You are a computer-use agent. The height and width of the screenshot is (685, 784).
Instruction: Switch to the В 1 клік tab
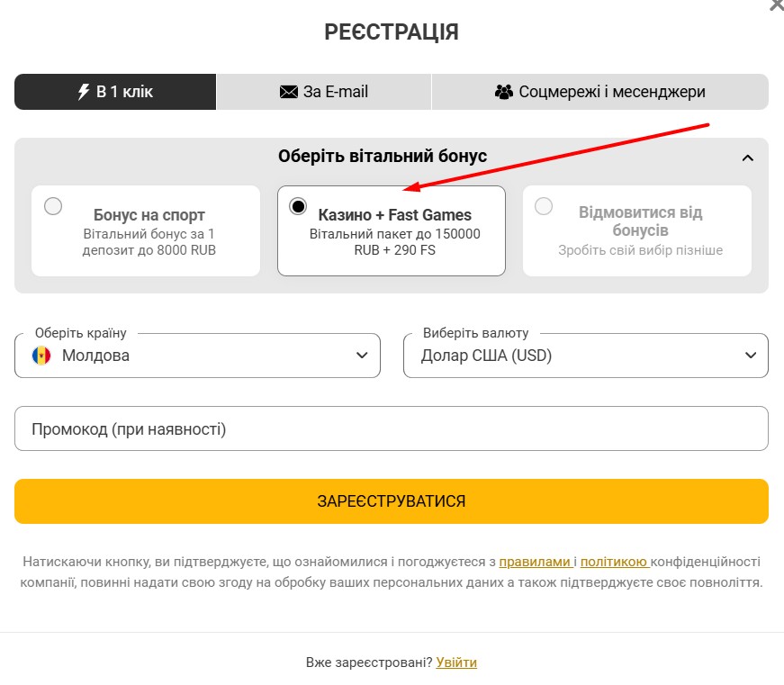coord(115,92)
